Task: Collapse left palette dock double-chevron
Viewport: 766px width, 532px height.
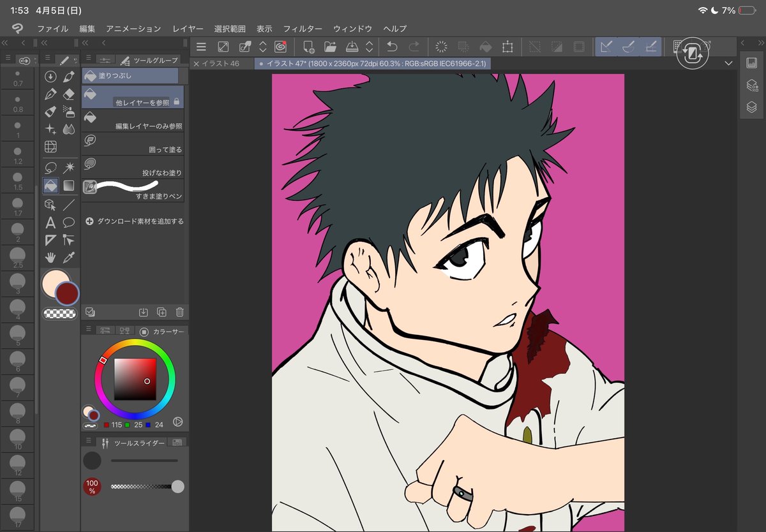Action: pos(4,43)
